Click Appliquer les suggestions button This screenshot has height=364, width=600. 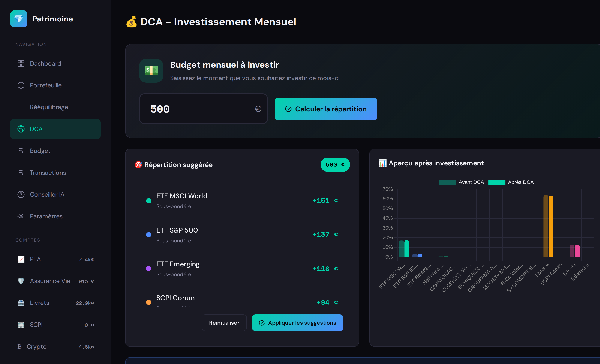[x=297, y=323]
